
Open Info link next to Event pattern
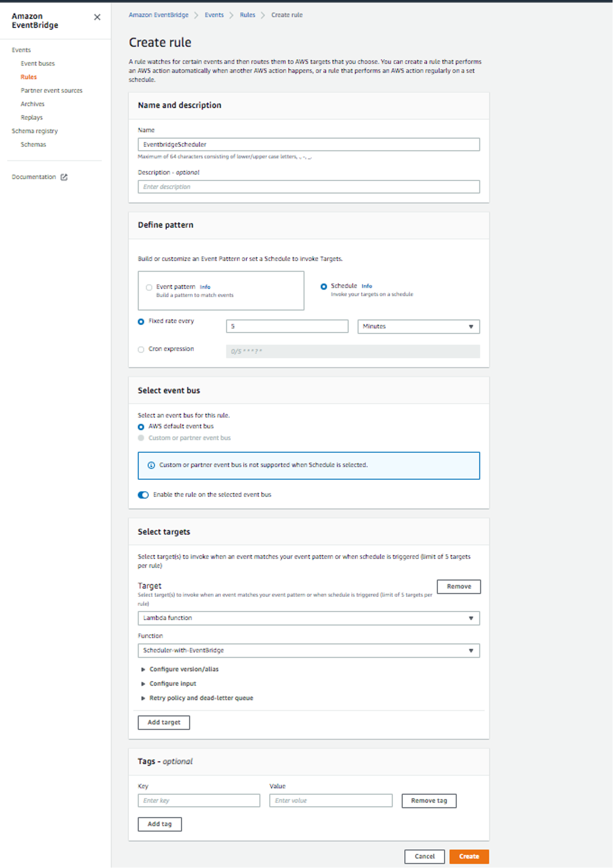coord(205,287)
